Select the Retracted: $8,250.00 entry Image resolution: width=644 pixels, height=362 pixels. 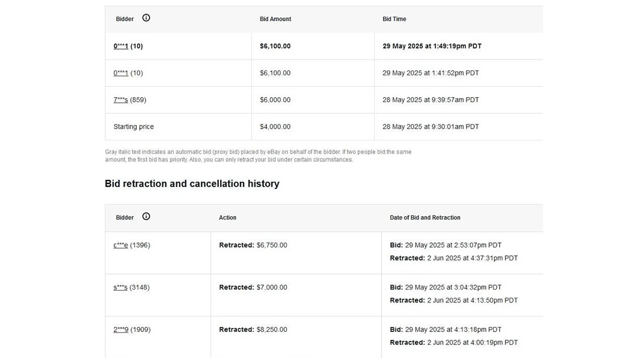pos(252,329)
